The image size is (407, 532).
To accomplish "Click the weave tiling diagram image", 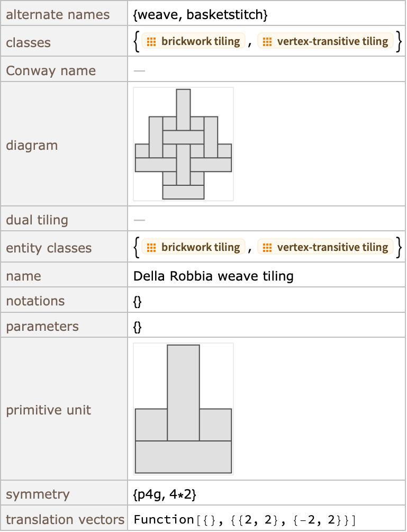I will [183, 144].
